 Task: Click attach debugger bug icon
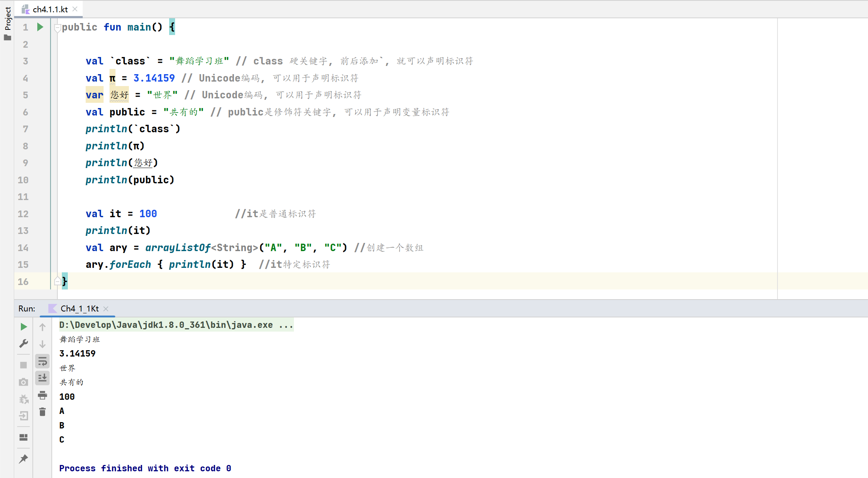[23, 399]
